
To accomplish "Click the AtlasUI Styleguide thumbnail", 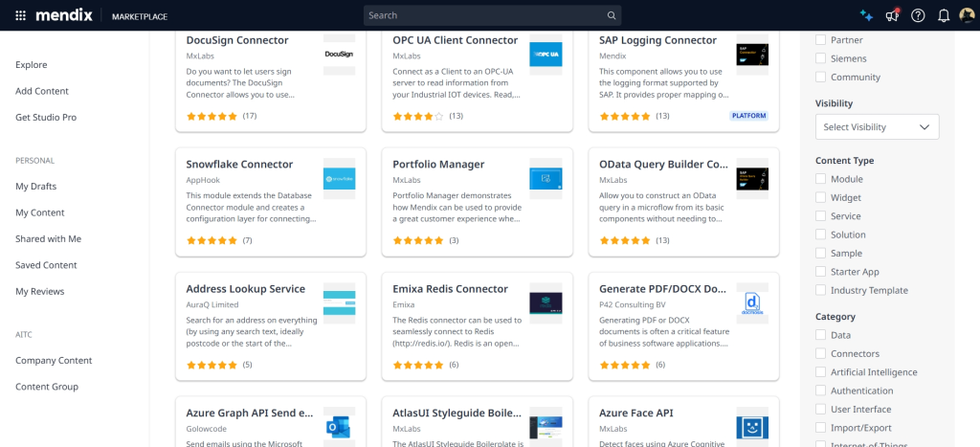I will point(546,428).
